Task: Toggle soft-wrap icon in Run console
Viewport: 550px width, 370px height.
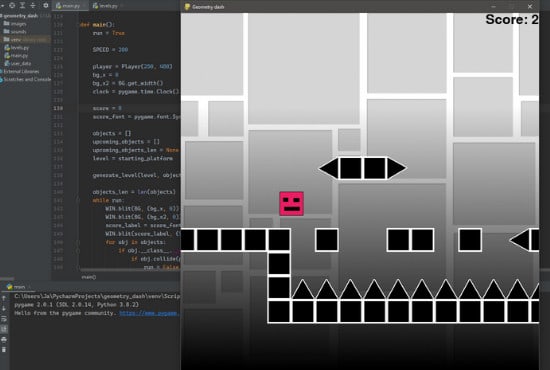Action: tap(4, 319)
